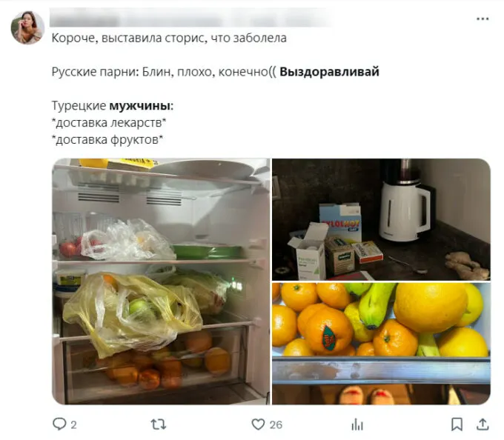Click the blurred author name
The height and width of the screenshot is (440, 504).
[x=190, y=19]
